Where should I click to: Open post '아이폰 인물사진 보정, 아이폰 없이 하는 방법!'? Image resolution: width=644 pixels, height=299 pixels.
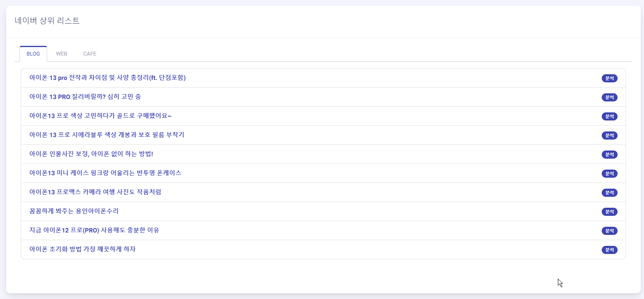(91, 154)
